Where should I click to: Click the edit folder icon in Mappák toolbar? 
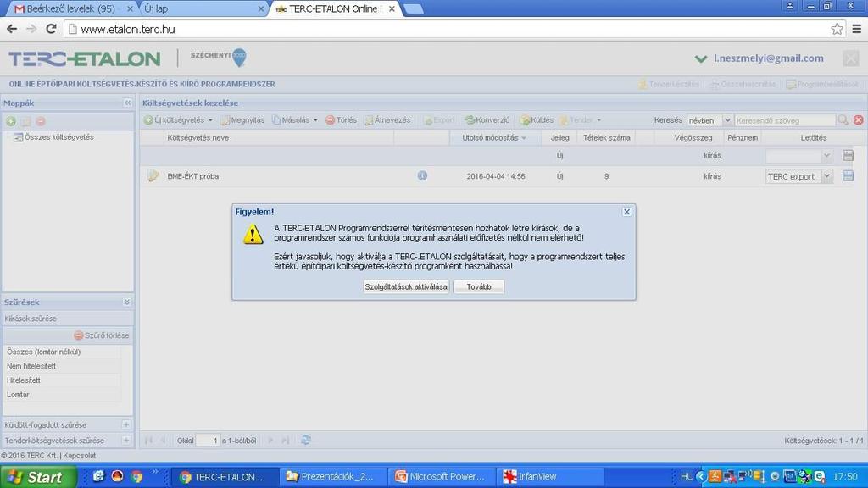pyautogui.click(x=25, y=121)
